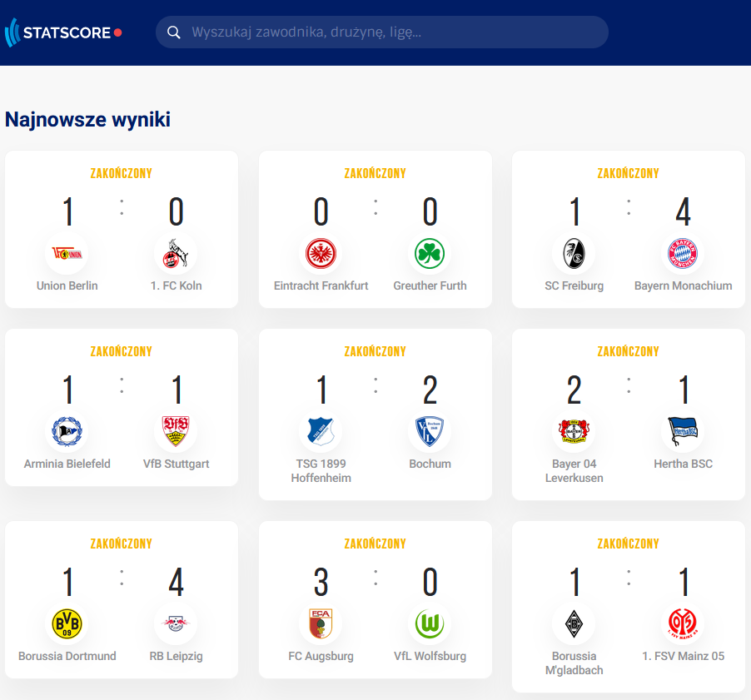Click the 1. FC Koln goat crest
Image resolution: width=751 pixels, height=700 pixels.
point(176,253)
